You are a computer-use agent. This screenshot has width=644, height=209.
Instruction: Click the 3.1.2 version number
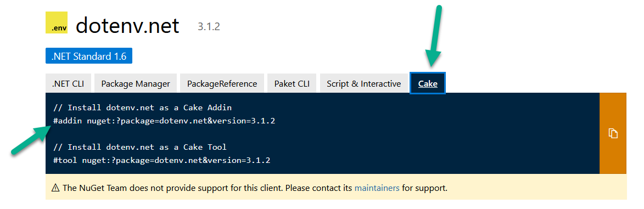click(x=209, y=27)
